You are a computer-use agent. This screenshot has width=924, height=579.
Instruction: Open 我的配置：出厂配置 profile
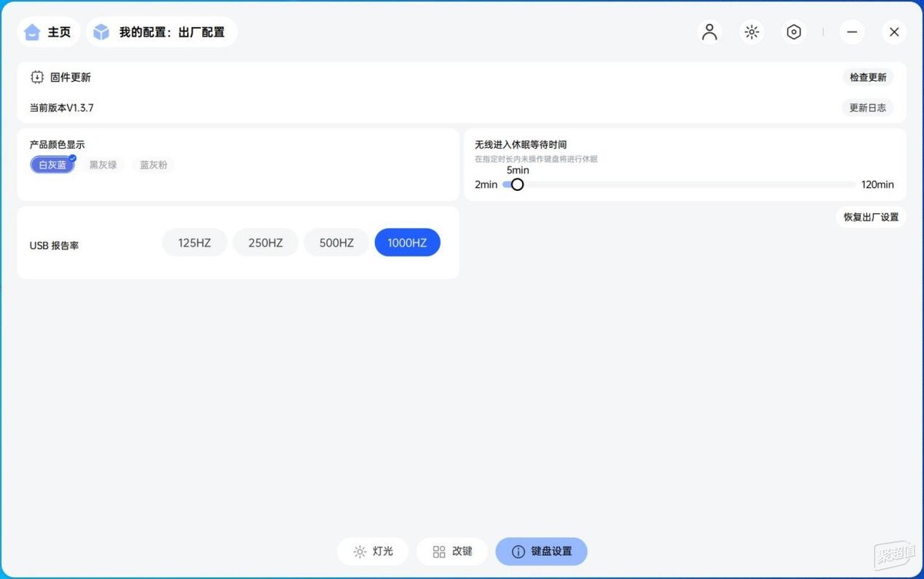coord(162,32)
